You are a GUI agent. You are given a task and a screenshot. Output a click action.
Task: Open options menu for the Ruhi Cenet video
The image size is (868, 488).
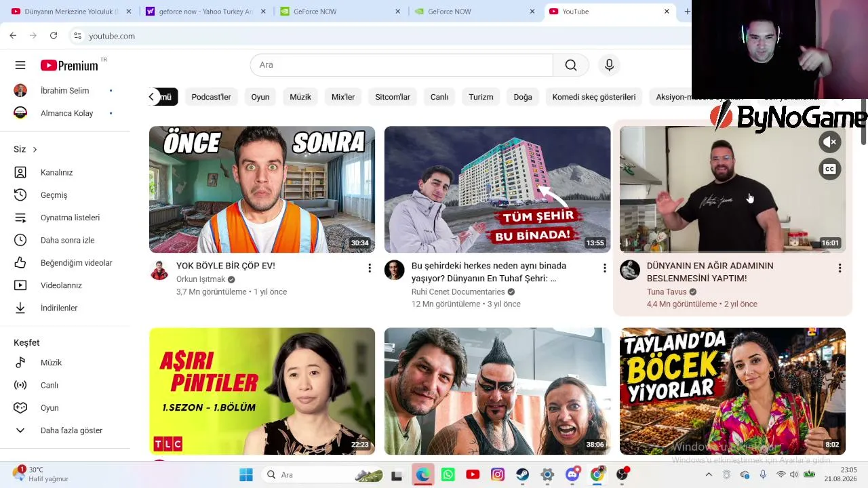pos(605,268)
